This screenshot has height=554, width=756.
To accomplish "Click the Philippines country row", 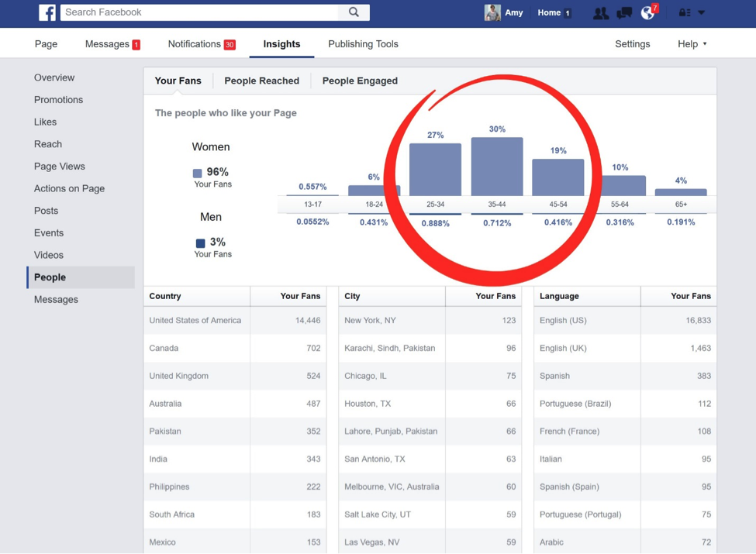I will (x=235, y=487).
